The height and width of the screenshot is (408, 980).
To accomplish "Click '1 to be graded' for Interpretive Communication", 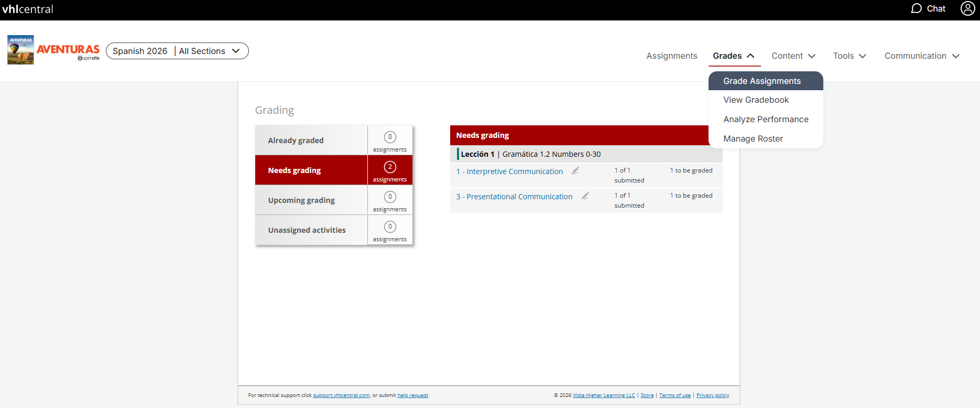I will 691,170.
